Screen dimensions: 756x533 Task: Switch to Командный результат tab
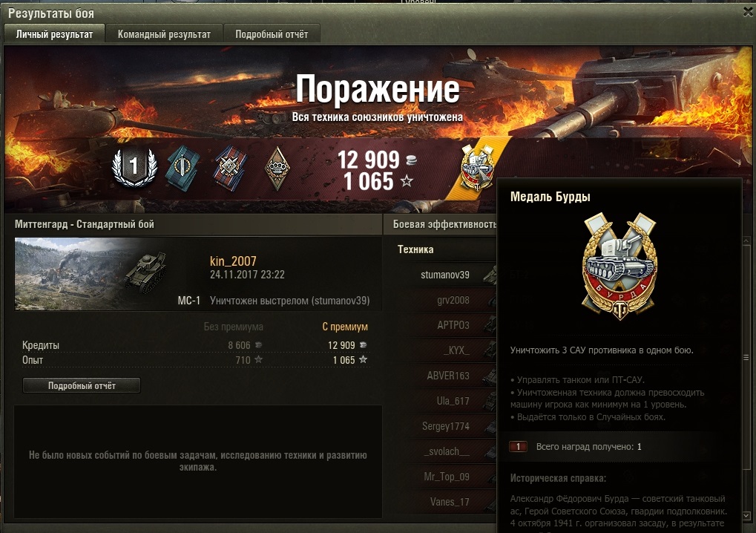tap(165, 34)
